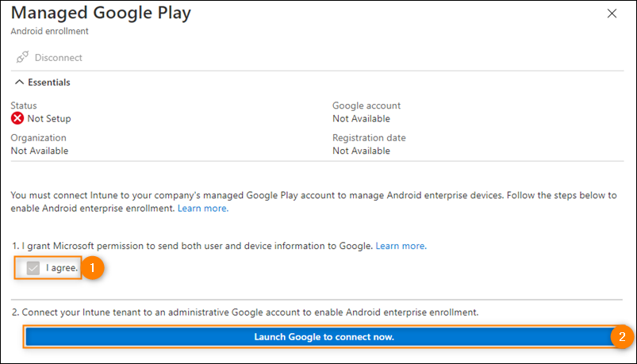Image resolution: width=637 pixels, height=364 pixels.
Task: Click Not Available under Organization
Action: [40, 151]
